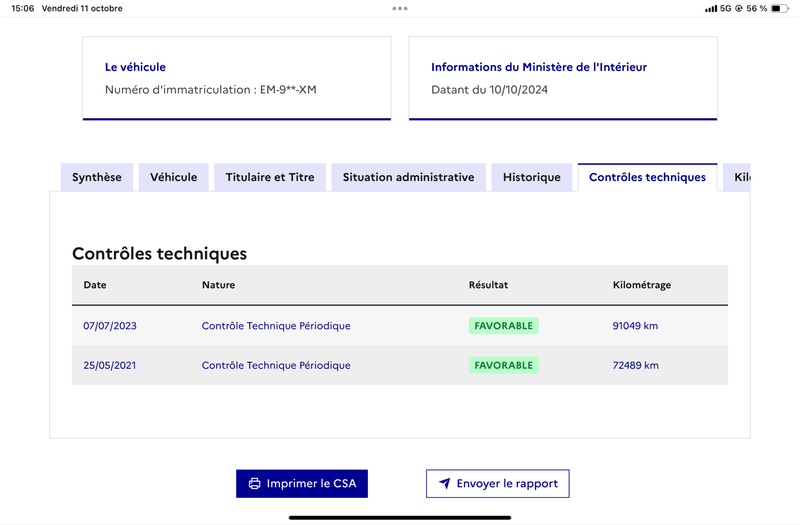Click the Numéro d'immatriculation EM-9**-XM text
Viewport: 800px width, 525px height.
click(211, 90)
